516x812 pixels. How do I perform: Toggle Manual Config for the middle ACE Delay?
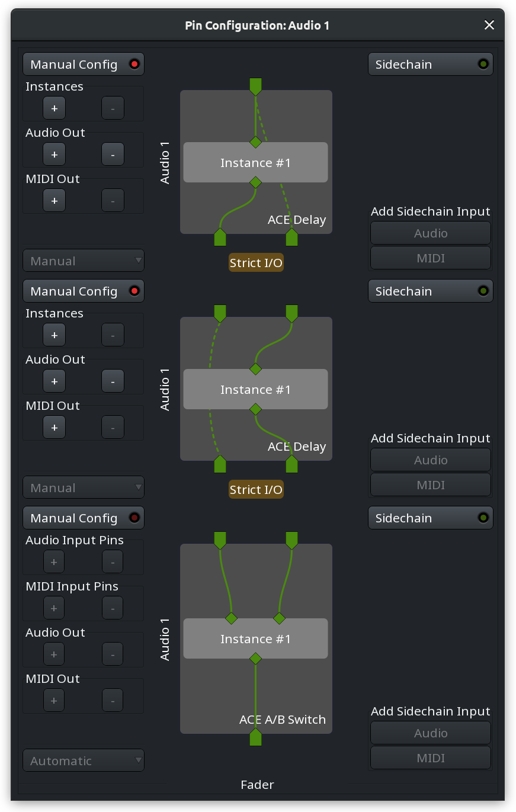point(84,291)
